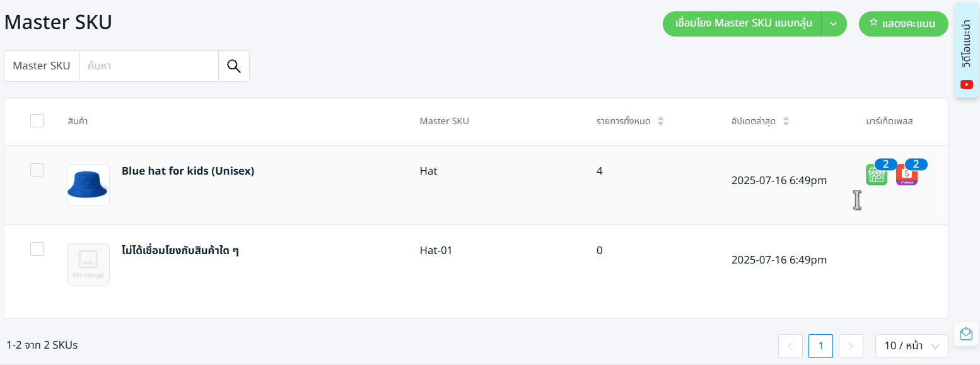Select page 1 in pagination
This screenshot has width=980, height=365.
click(x=820, y=346)
